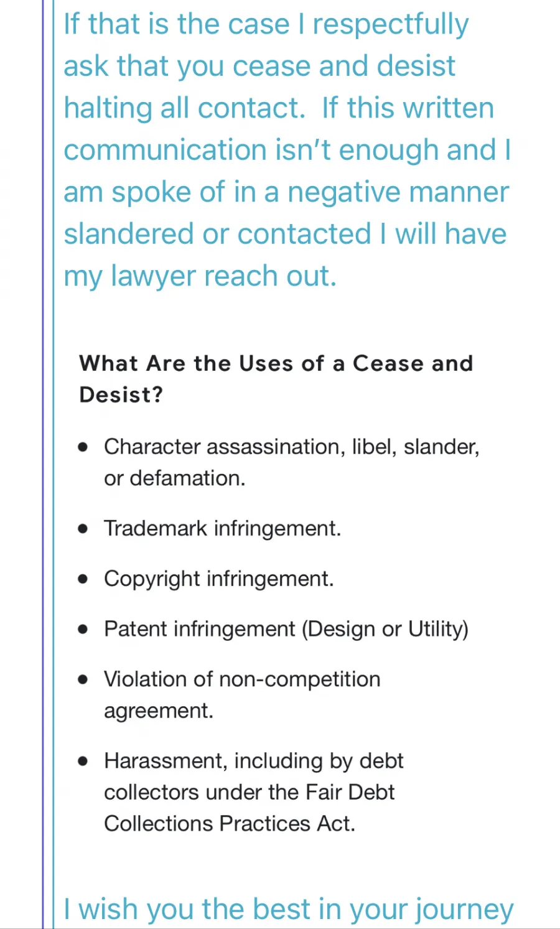The width and height of the screenshot is (560, 929).
Task: Click 'Patent infringement (Design or Utility)' text
Action: pyautogui.click(x=286, y=629)
